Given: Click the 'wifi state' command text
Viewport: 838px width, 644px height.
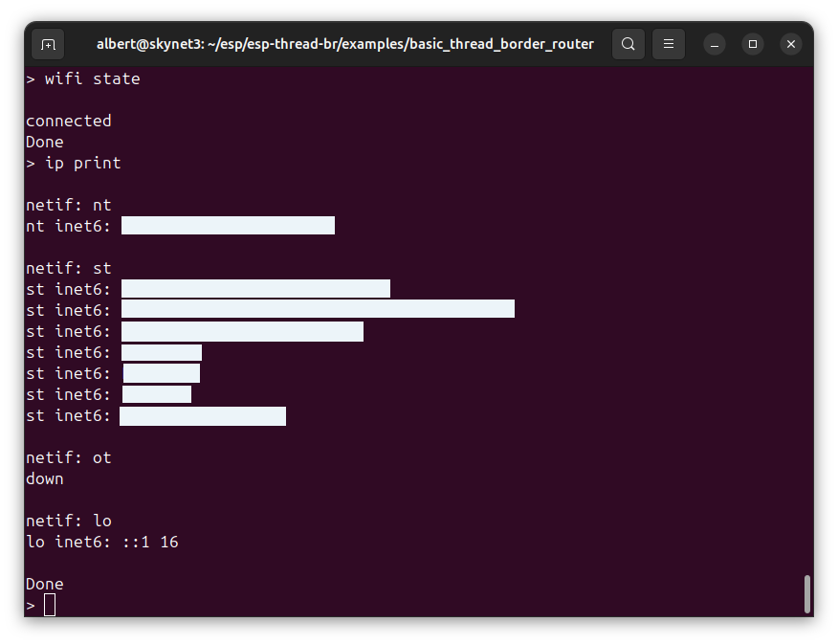Looking at the screenshot, I should pyautogui.click(x=92, y=78).
